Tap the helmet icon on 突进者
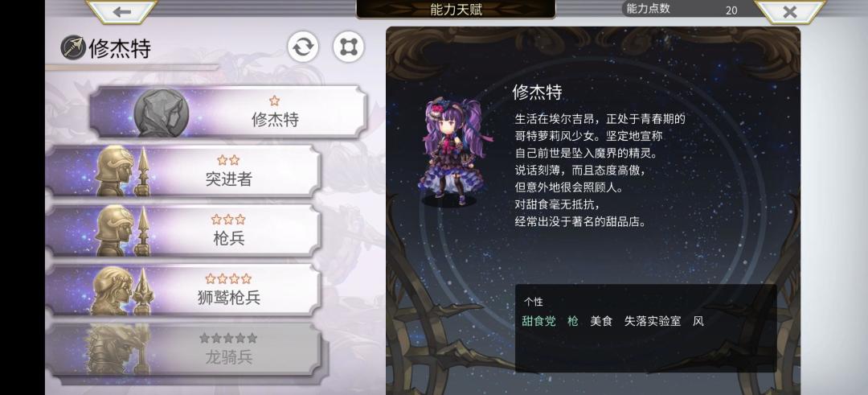Screen dimensions: 868x395 pyautogui.click(x=122, y=171)
